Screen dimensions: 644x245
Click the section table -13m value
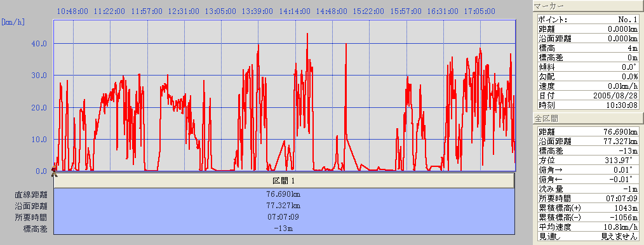point(284,228)
